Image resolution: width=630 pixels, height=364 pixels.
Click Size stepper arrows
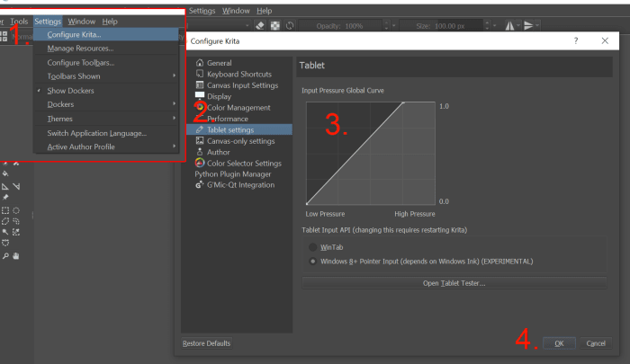coord(487,26)
